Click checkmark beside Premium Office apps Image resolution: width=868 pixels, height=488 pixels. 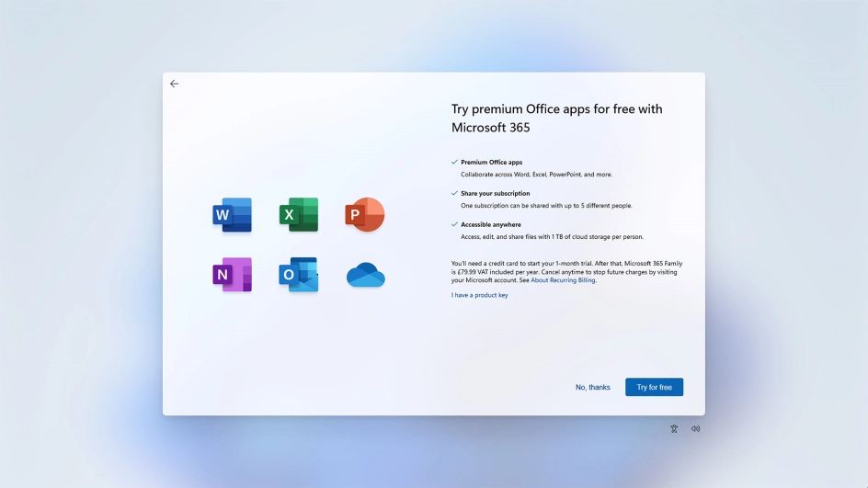(454, 162)
